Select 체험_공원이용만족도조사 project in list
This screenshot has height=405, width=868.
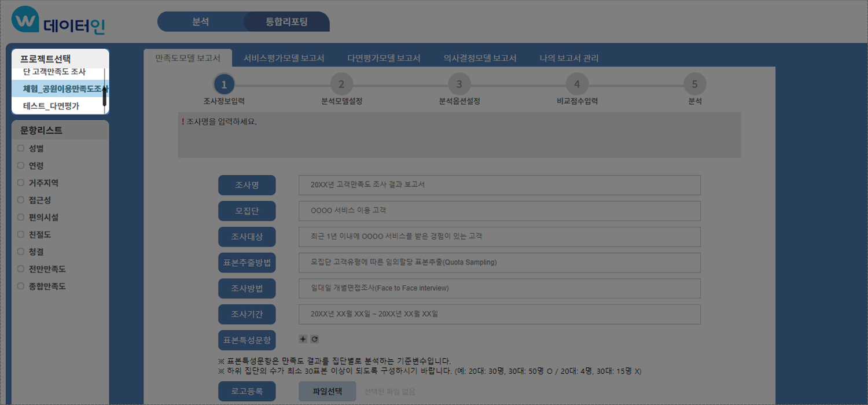tap(58, 89)
